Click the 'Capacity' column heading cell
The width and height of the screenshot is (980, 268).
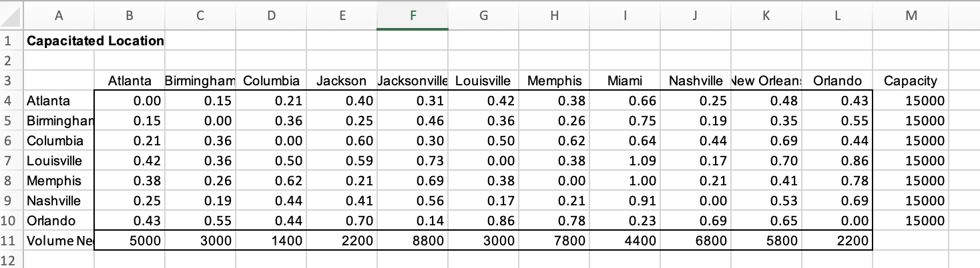[x=910, y=81]
